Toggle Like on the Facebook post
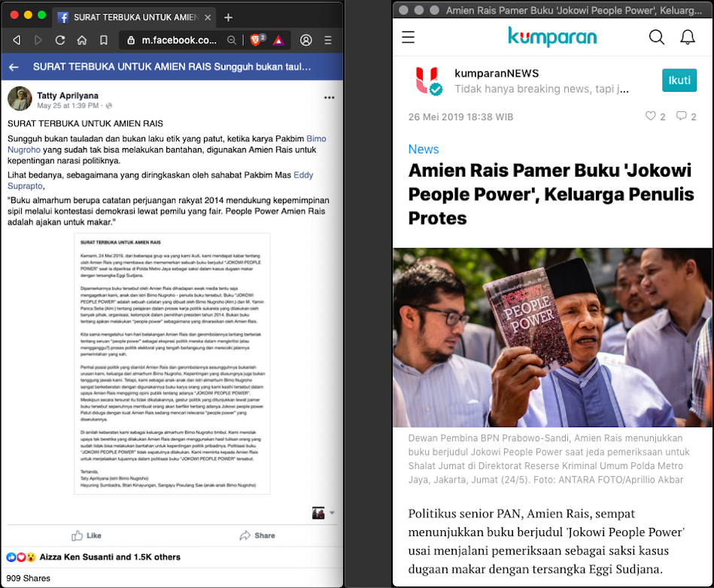This screenshot has height=588, width=714. [86, 535]
